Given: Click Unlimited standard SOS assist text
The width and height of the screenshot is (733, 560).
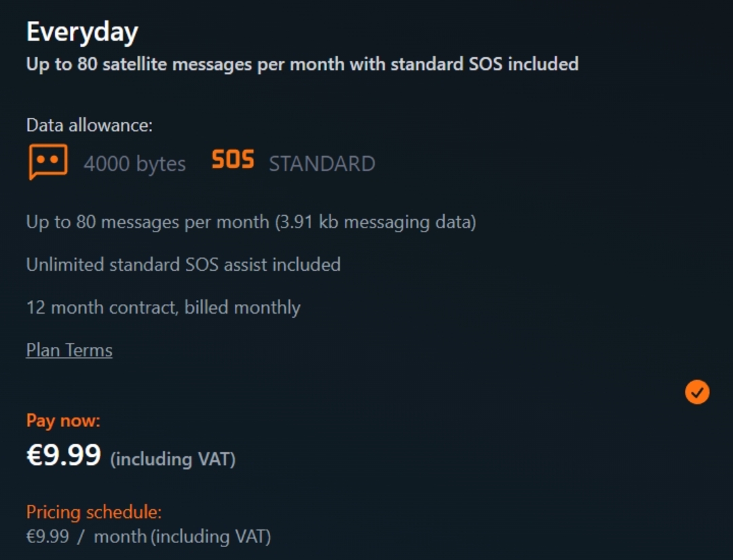Looking at the screenshot, I should pyautogui.click(x=183, y=264).
